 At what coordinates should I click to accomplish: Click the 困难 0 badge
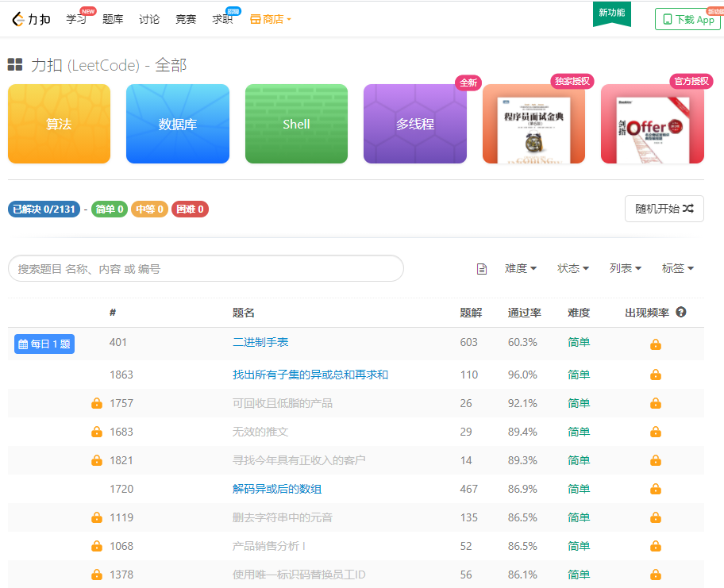tap(190, 209)
